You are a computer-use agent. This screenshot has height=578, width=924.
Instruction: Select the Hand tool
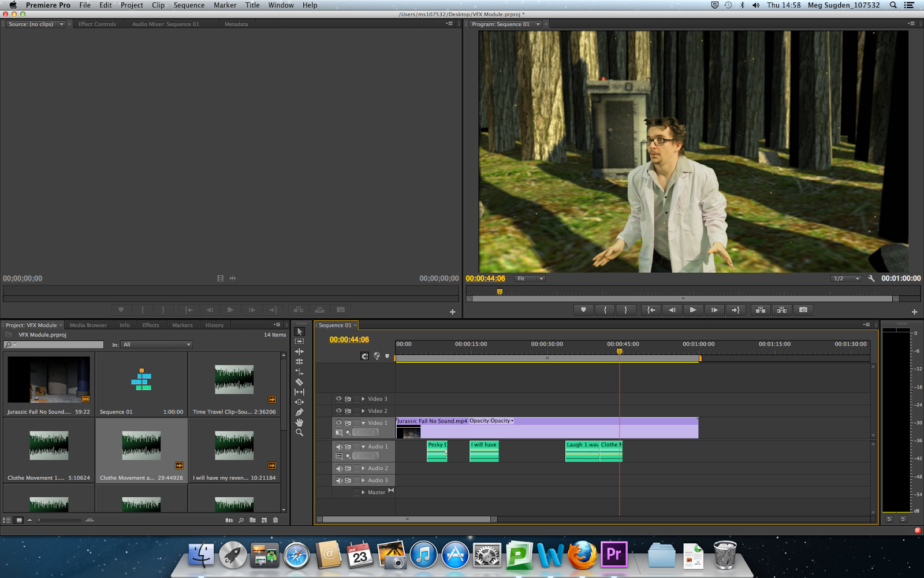[x=299, y=423]
